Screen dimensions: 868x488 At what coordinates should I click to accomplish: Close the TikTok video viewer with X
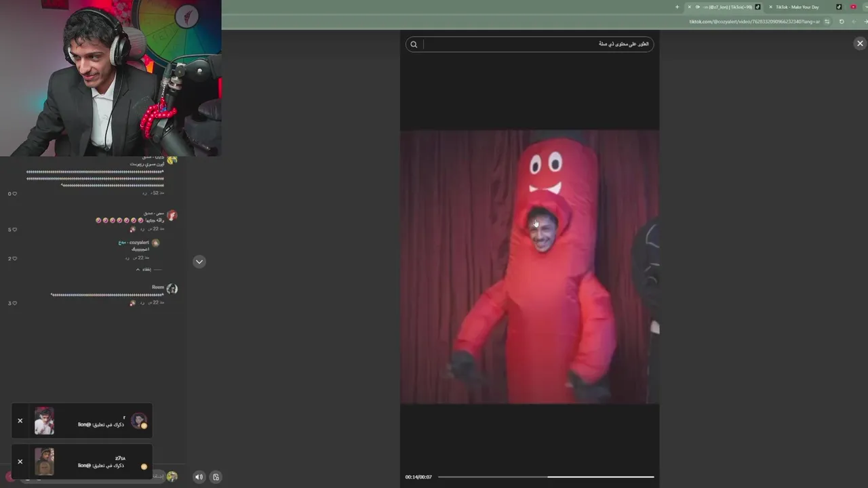(x=860, y=43)
